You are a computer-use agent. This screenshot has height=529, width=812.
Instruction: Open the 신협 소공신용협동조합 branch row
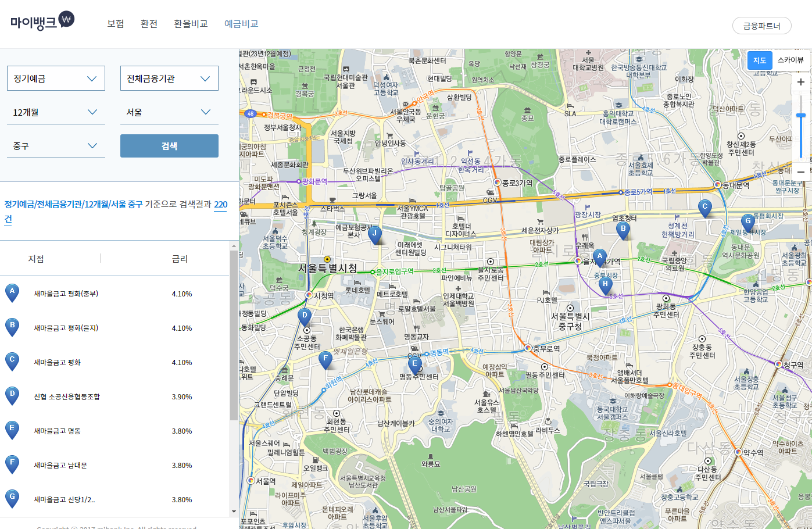tap(115, 396)
